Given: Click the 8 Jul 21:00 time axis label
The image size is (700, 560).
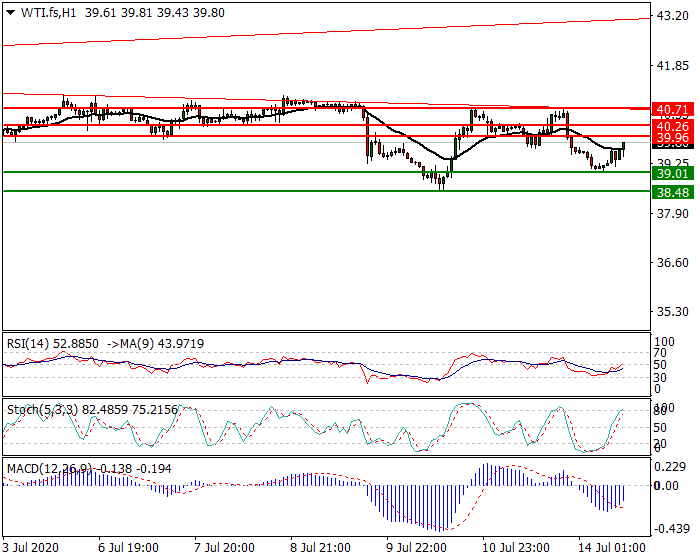Looking at the screenshot, I should 320,547.
